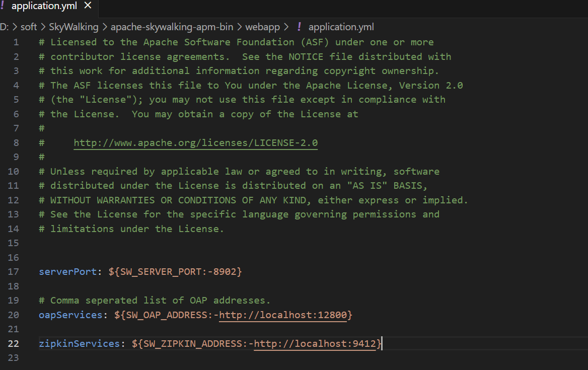Click the 'WITHOUT WARRANTIES OR CONDITIONS' comment line
Image resolution: width=588 pixels, height=370 pixels.
[254, 200]
